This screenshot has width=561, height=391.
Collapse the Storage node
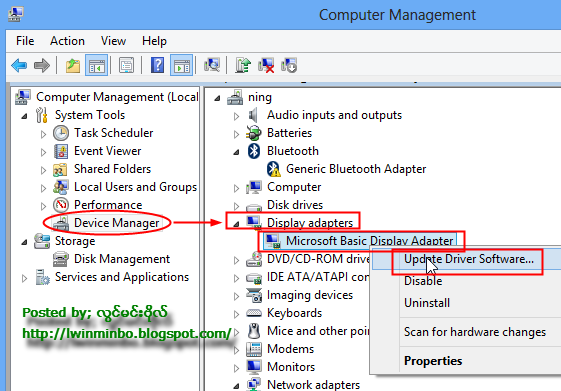(x=24, y=243)
